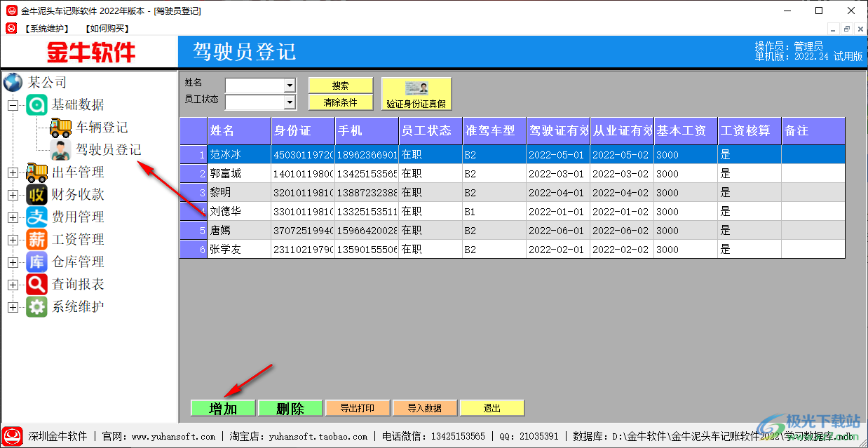Click the 验证身份证真假 button

[x=416, y=94]
